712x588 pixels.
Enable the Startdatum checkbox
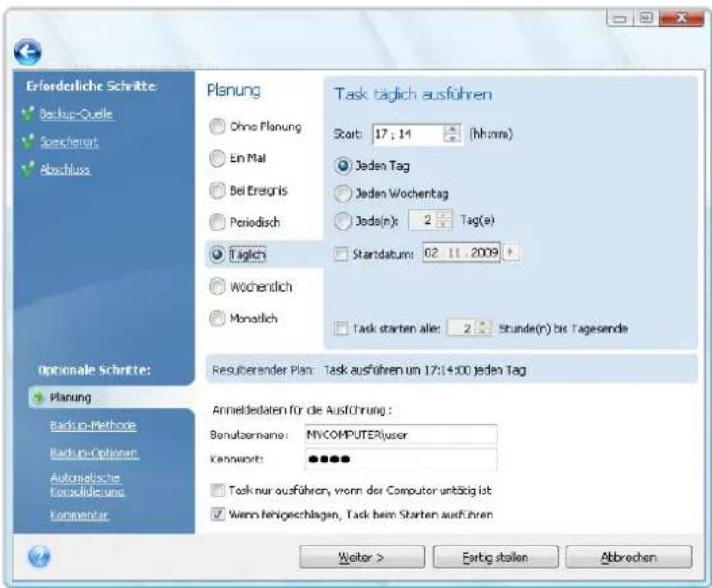(341, 254)
